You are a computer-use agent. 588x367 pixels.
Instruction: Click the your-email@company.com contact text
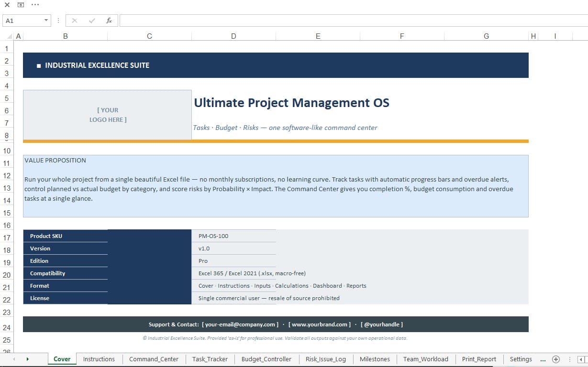point(240,324)
